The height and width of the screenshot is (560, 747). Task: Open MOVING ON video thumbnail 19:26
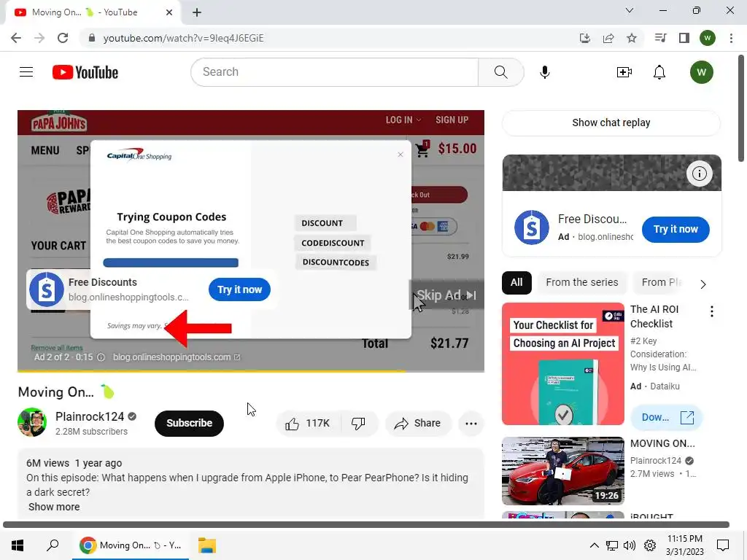(x=563, y=471)
